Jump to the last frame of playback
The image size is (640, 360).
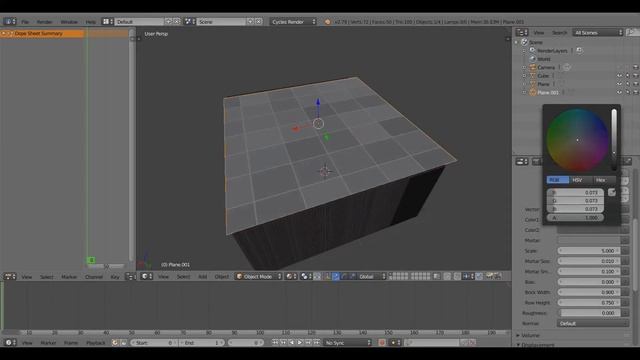(x=317, y=342)
